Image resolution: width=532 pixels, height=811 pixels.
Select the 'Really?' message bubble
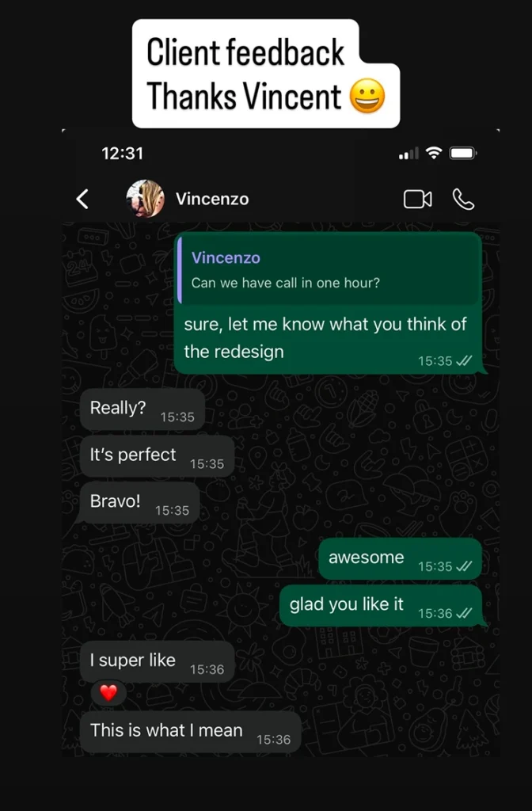(142, 409)
